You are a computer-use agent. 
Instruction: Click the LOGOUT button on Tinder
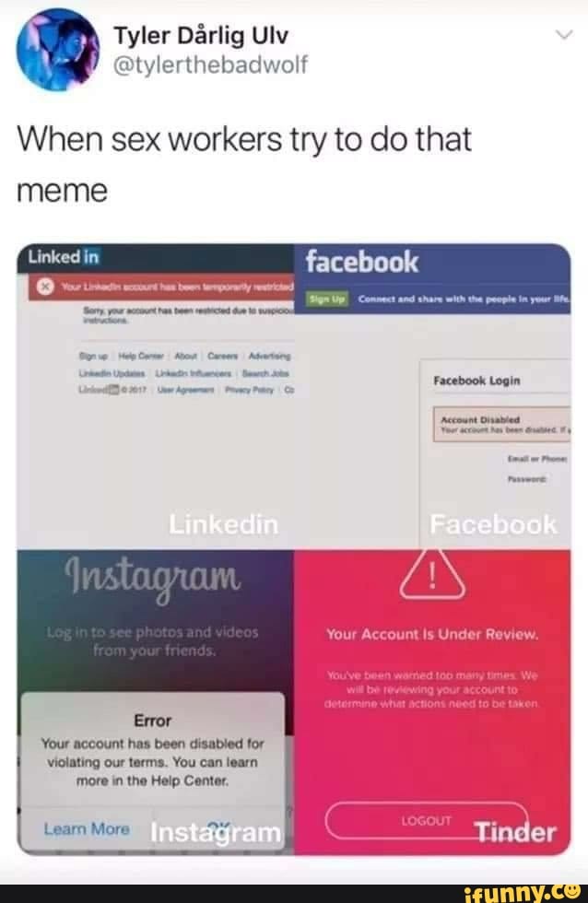427,821
